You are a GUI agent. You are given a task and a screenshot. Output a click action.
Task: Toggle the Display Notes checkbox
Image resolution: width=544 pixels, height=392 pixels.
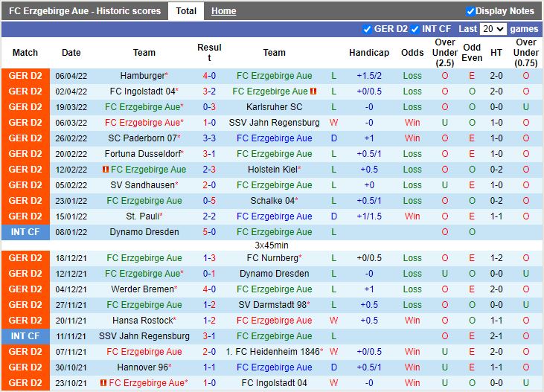(x=470, y=11)
